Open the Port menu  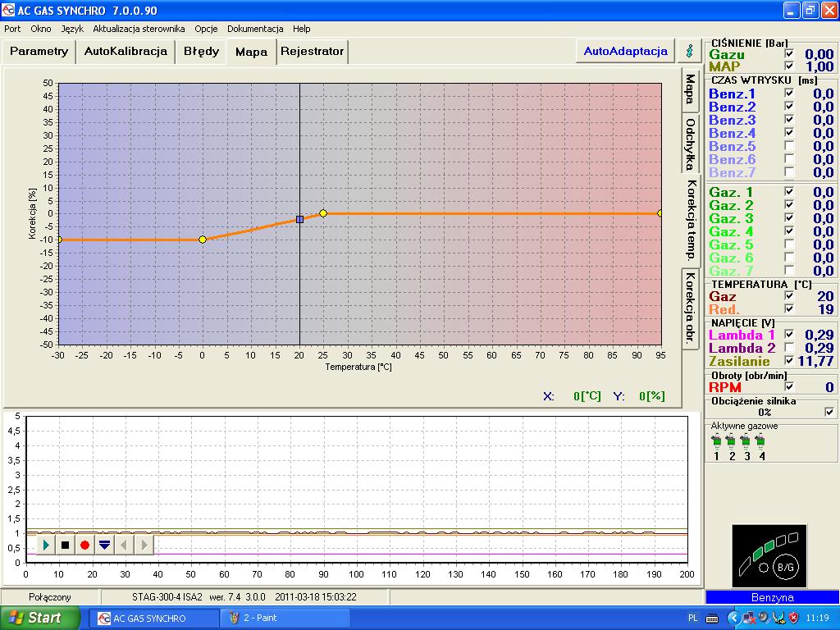[12, 29]
